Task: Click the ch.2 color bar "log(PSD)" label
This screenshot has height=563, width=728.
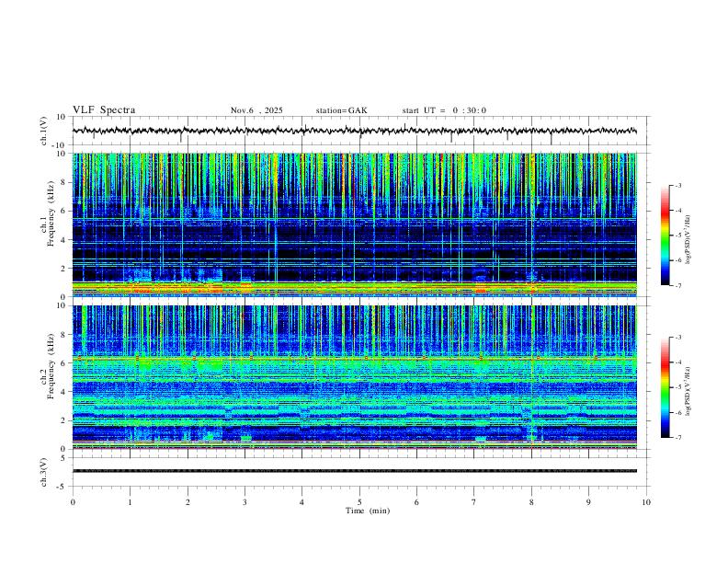Action: pos(688,391)
